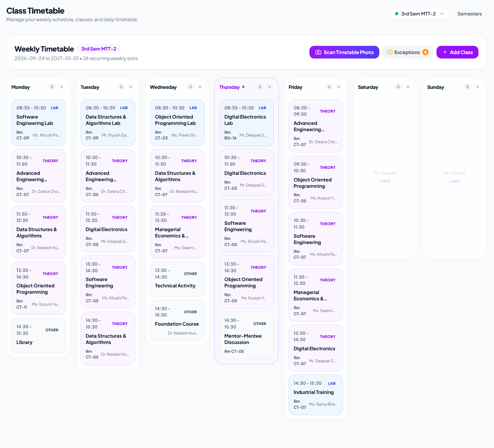494x448 pixels.
Task: Open Thursday's Software Engineering theory card
Action: pos(247,226)
